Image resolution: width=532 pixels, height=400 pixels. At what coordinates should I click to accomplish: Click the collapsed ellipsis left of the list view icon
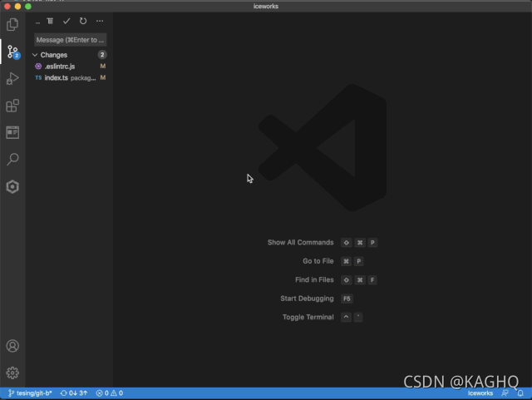tap(37, 22)
